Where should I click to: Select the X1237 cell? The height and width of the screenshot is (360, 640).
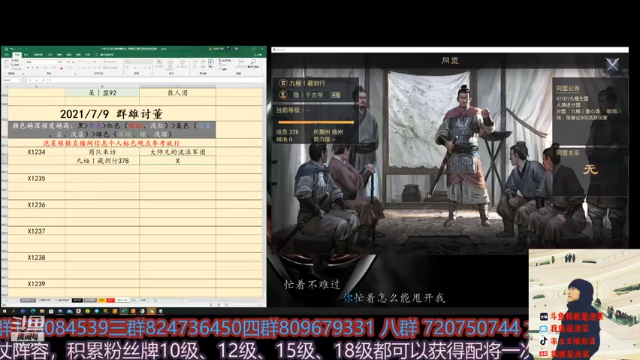pyautogui.click(x=36, y=231)
